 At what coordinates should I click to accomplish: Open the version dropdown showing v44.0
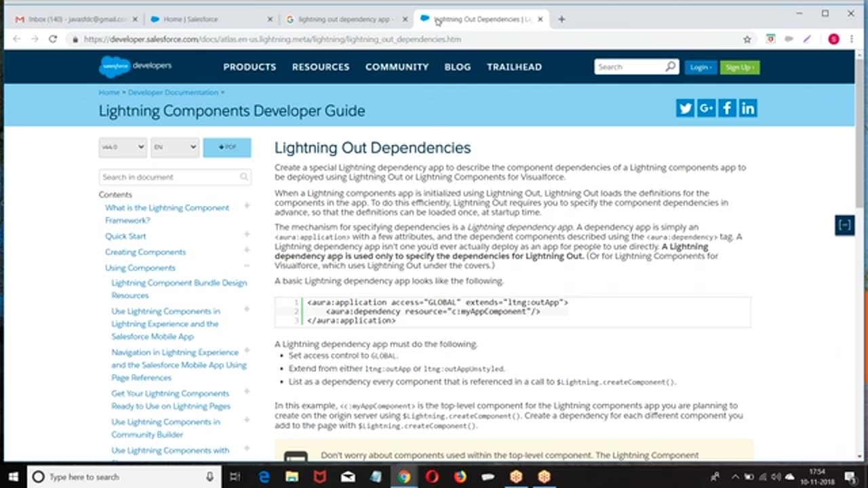tap(123, 147)
